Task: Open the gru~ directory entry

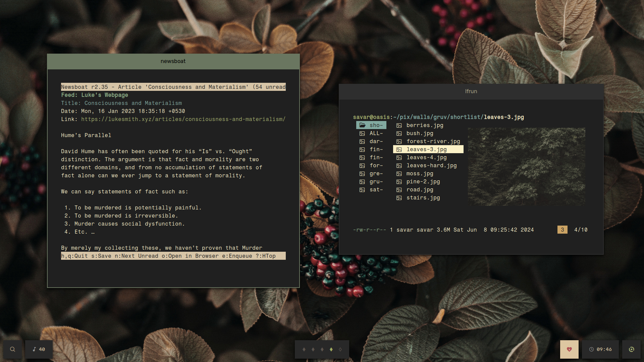Action: [x=376, y=182]
